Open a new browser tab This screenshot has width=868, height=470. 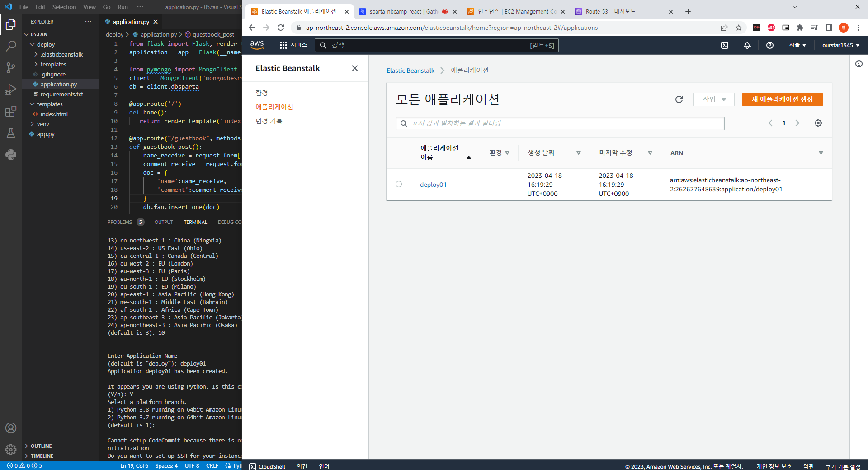688,12
